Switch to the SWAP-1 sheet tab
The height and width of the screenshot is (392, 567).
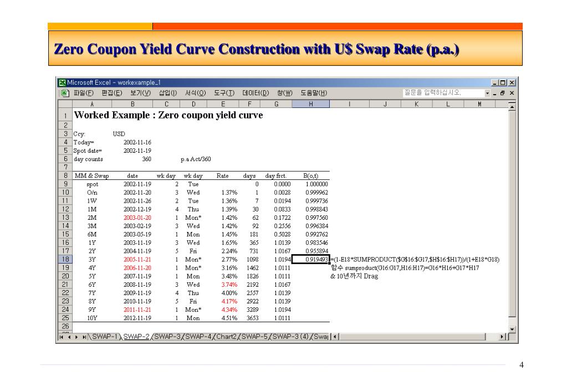click(x=105, y=337)
